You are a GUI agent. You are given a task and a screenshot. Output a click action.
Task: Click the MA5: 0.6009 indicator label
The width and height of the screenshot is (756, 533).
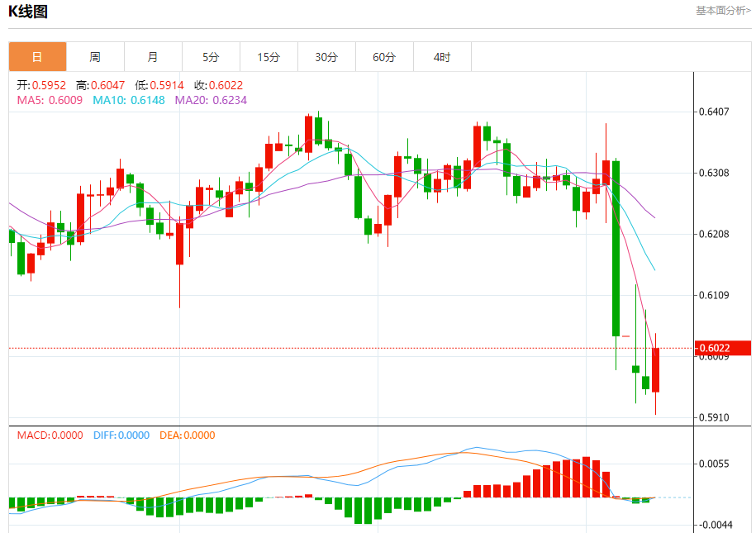click(x=50, y=100)
